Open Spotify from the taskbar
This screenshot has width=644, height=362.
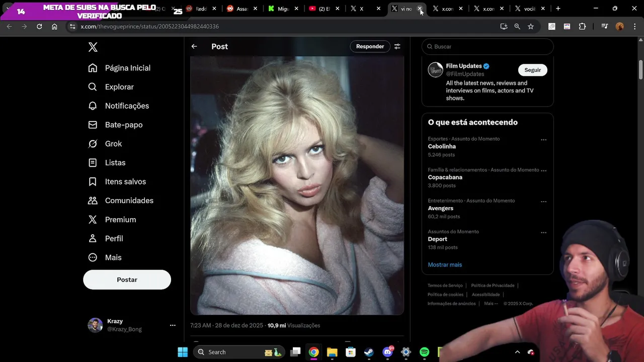click(424, 352)
